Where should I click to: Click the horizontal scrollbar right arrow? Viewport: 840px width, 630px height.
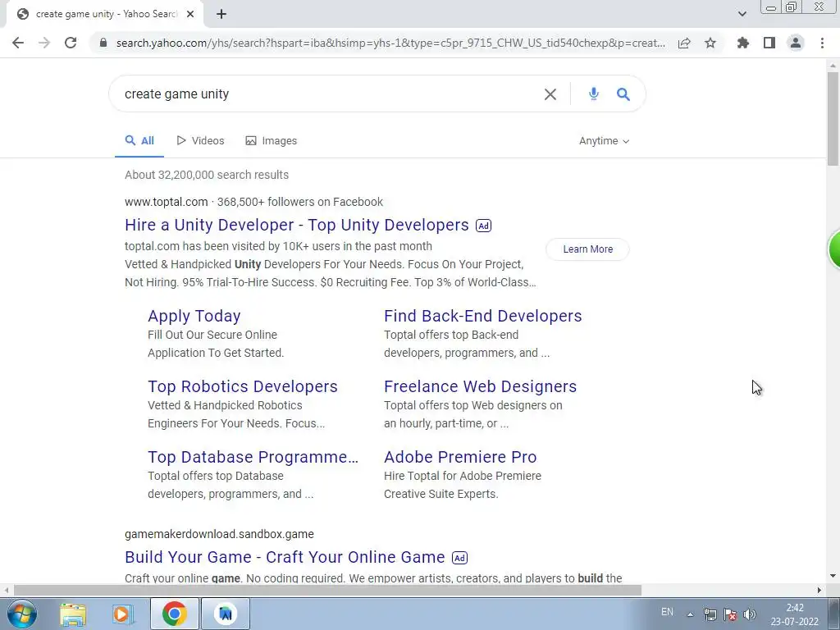[x=819, y=590]
